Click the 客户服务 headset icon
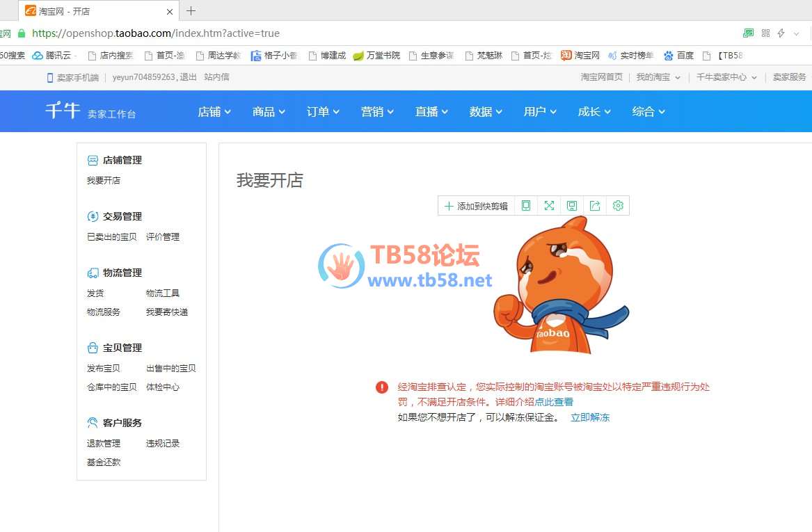 pos(93,423)
